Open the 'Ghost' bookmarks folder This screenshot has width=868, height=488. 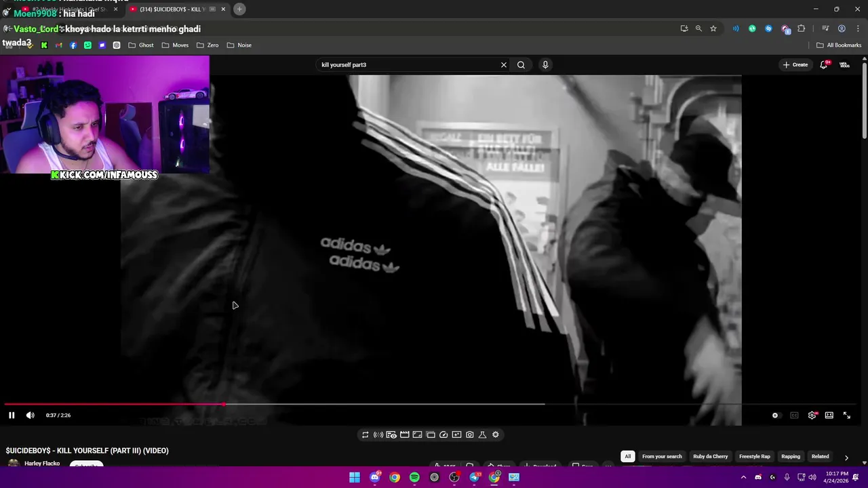click(x=141, y=45)
